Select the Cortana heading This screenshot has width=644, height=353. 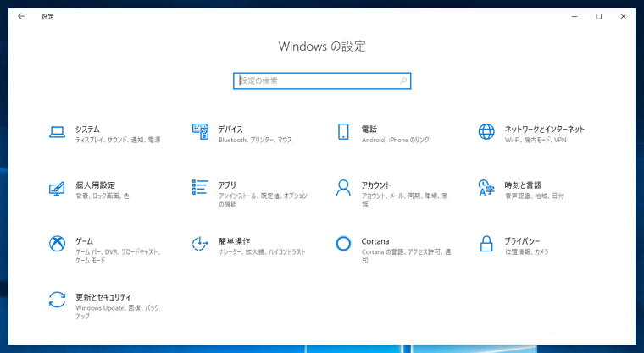[375, 241]
